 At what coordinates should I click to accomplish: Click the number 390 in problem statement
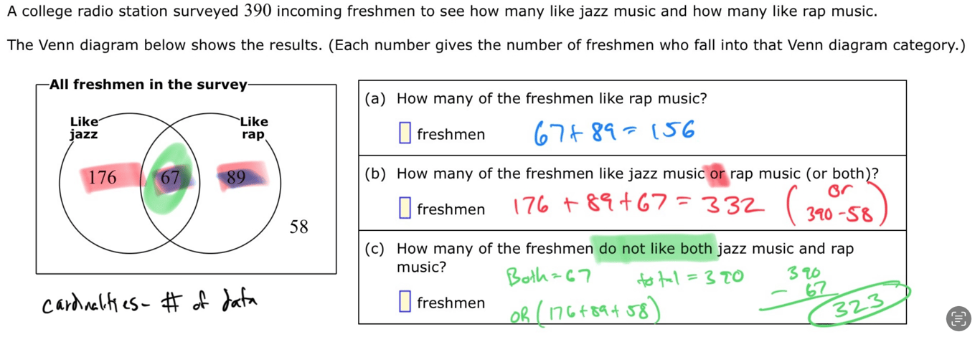tap(258, 11)
